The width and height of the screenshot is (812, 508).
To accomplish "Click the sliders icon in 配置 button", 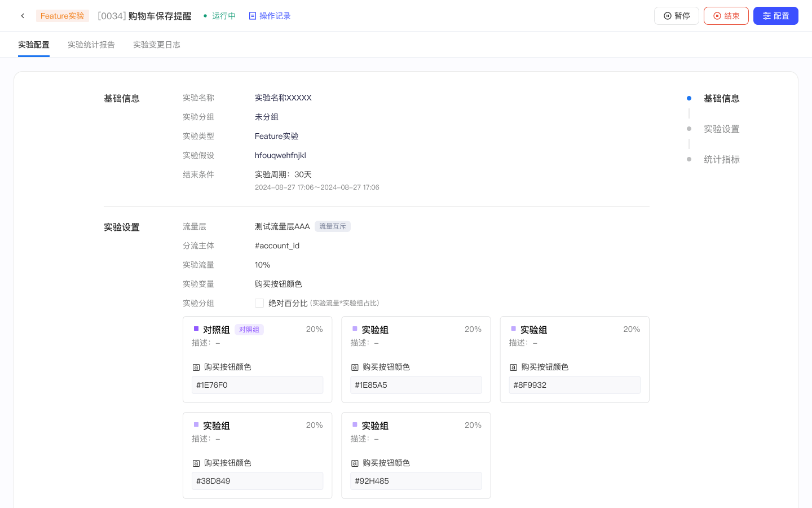I will 767,16.
